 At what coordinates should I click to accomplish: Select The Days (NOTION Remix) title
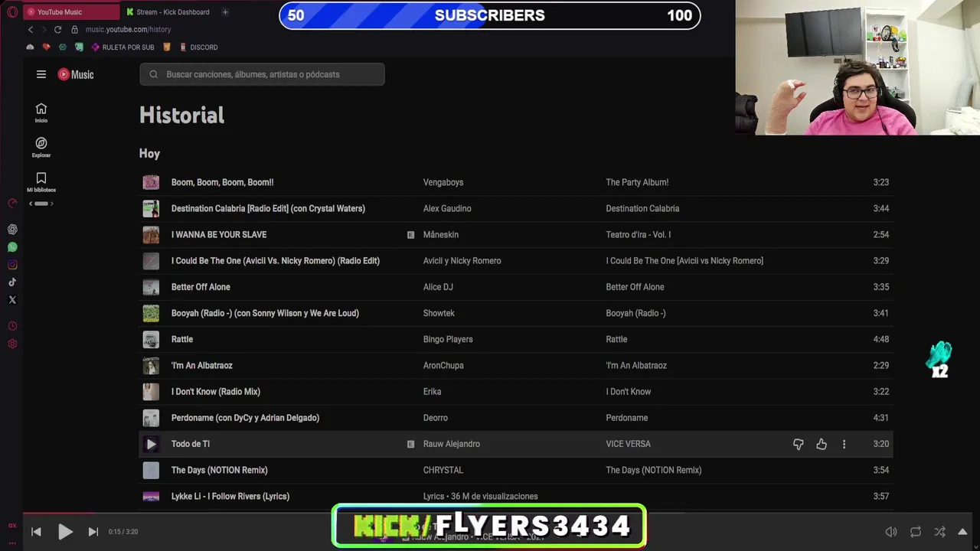click(x=220, y=470)
